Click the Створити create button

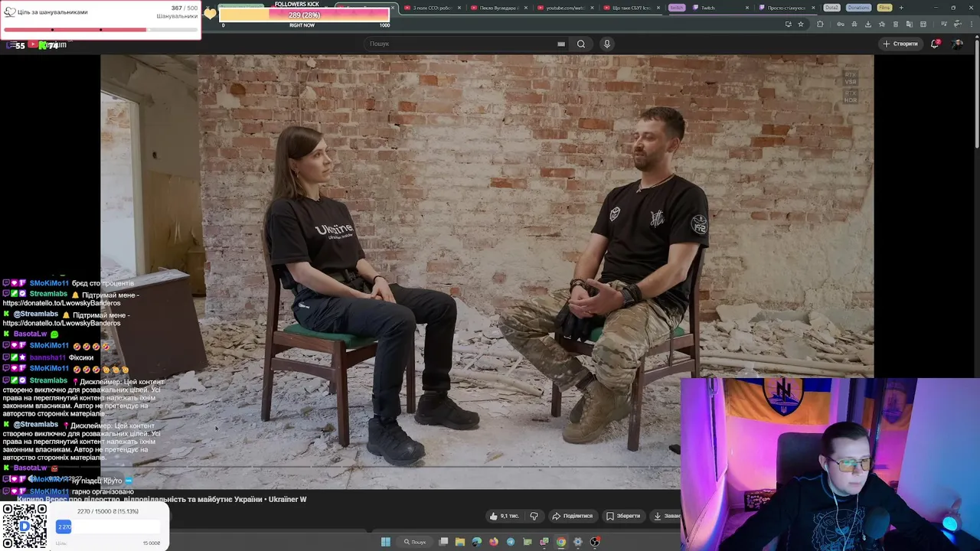pos(900,44)
